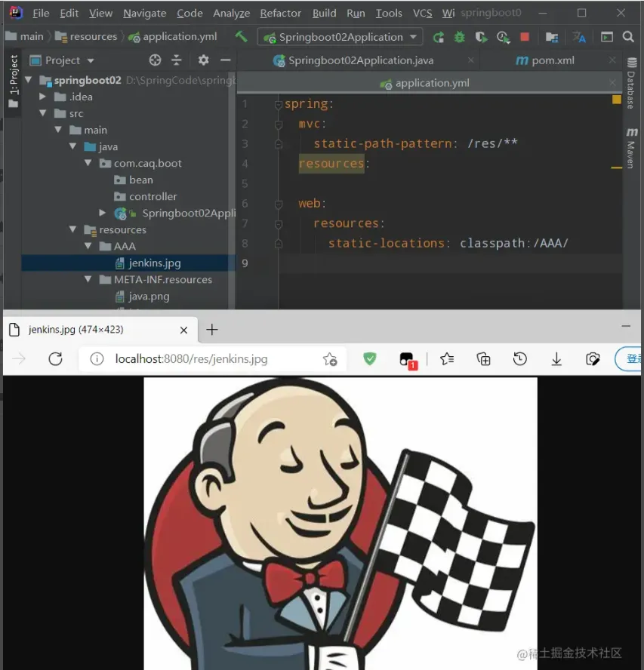
Task: Collapse the META-INF.resources folder
Action: (88, 279)
